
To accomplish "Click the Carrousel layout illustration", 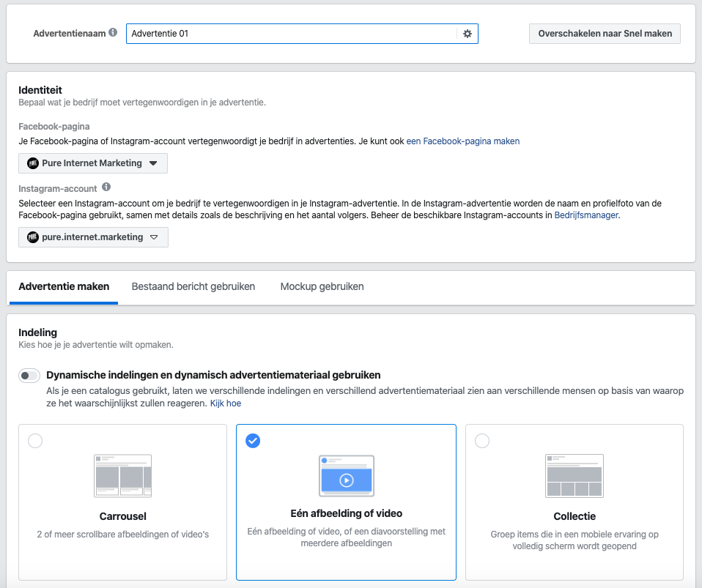I will click(x=122, y=476).
